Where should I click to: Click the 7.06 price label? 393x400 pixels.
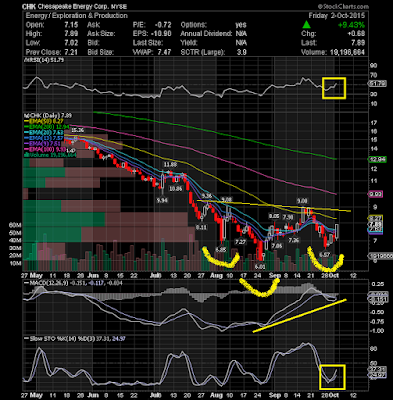click(x=276, y=246)
